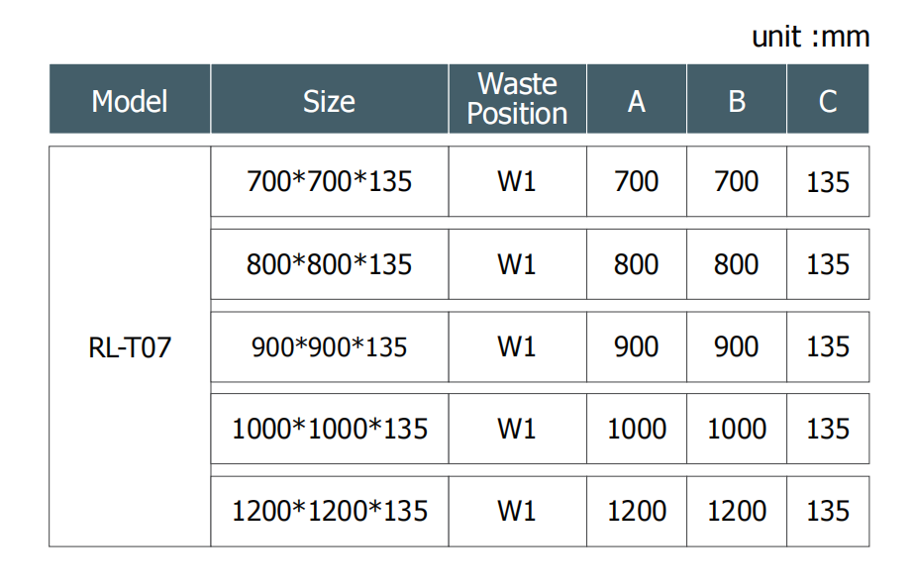Select the RL-T07 model cell
Viewport: 914px width, 588px height.
(x=130, y=347)
